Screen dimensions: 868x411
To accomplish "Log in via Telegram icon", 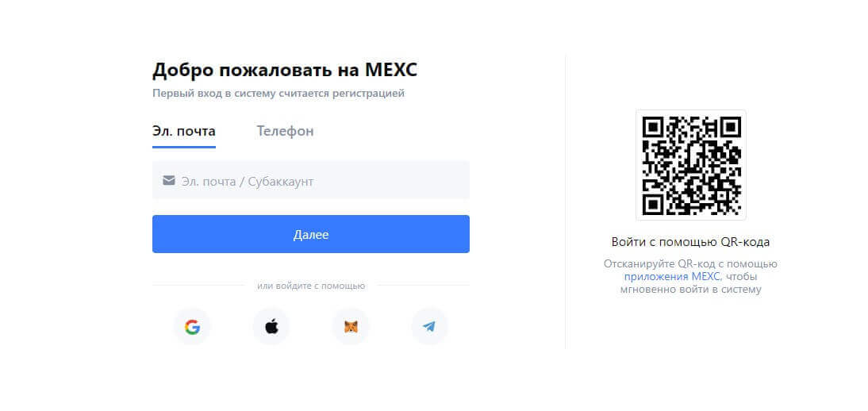I will click(429, 327).
